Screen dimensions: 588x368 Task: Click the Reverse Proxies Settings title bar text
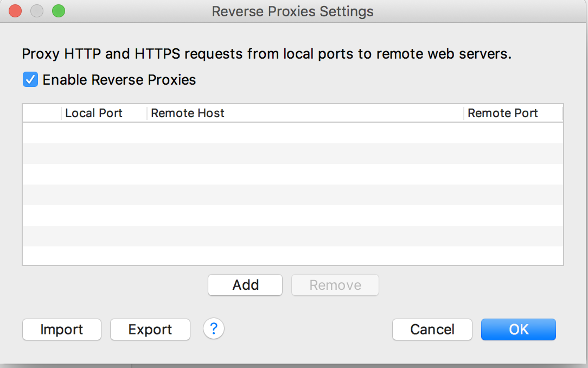(x=293, y=11)
